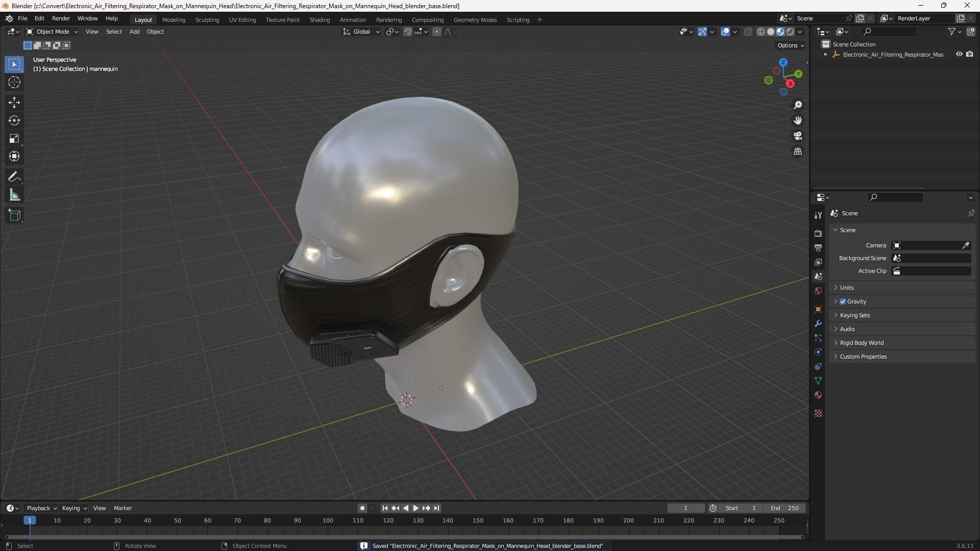980x551 pixels.
Task: Toggle auto keying record button
Action: [362, 508]
